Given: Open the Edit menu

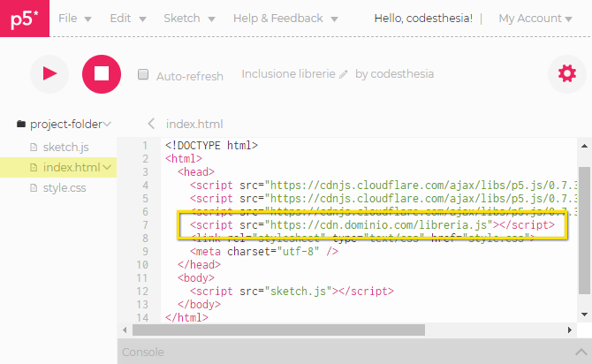Looking at the screenshot, I should click(126, 19).
